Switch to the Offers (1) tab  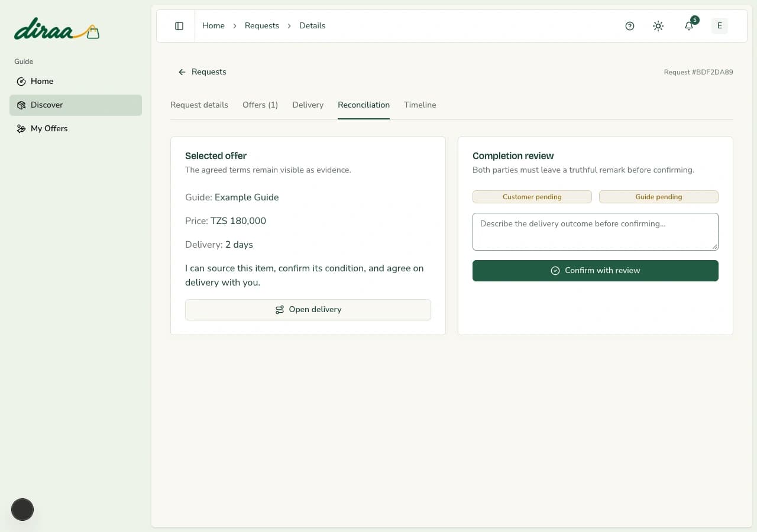(x=260, y=105)
